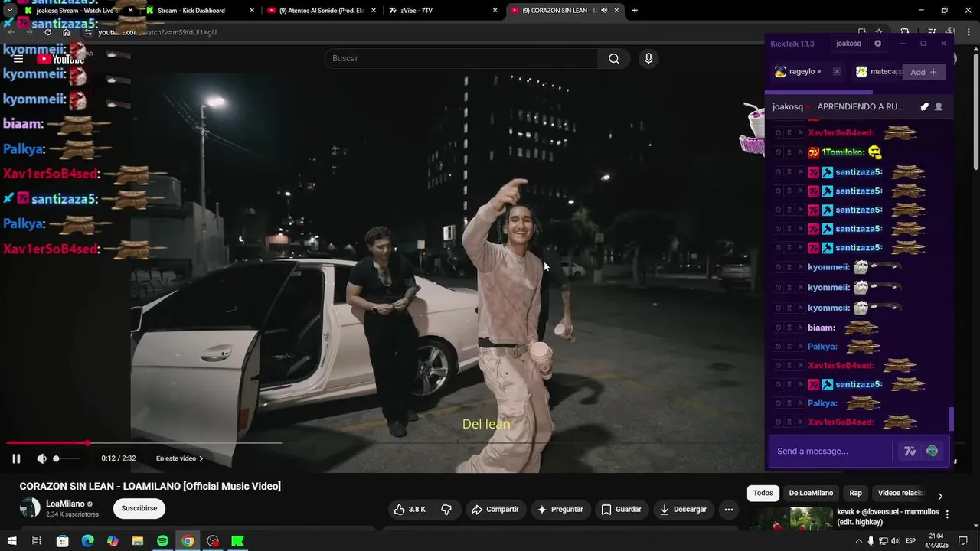
Task: Dislike the CORAZON SIN LEAN video
Action: [446, 509]
